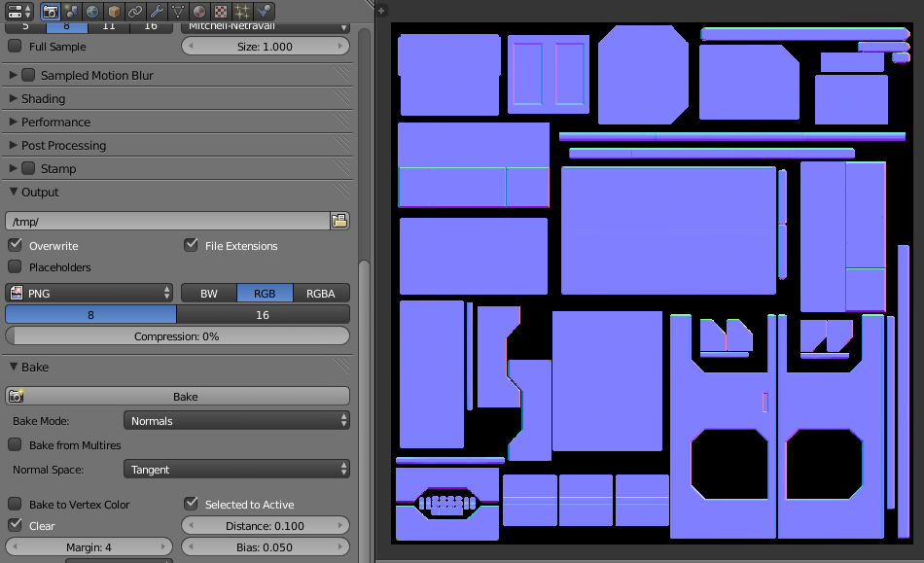
Task: Open the Physics properties tab
Action: (x=264, y=12)
